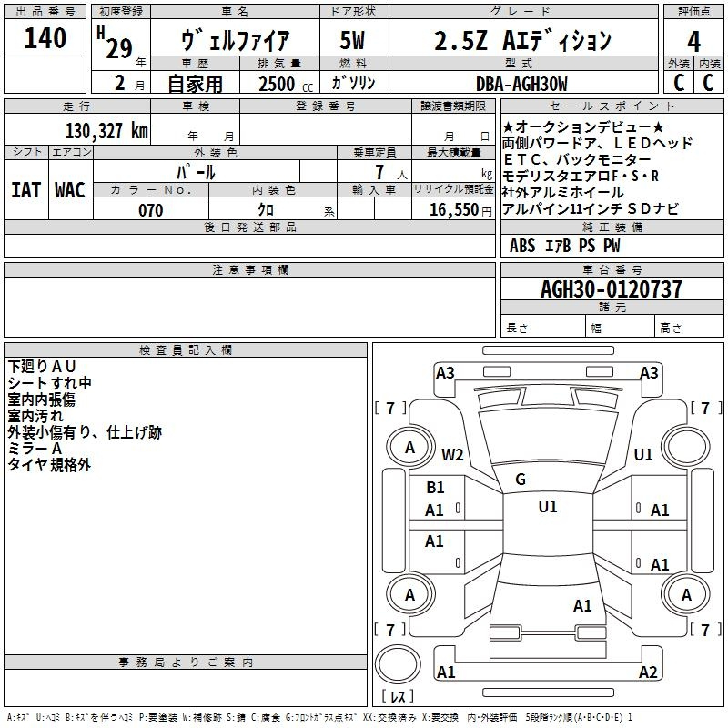This screenshot has width=728, height=728.
Task: Select mileage 130,327 km
Action: click(x=106, y=131)
